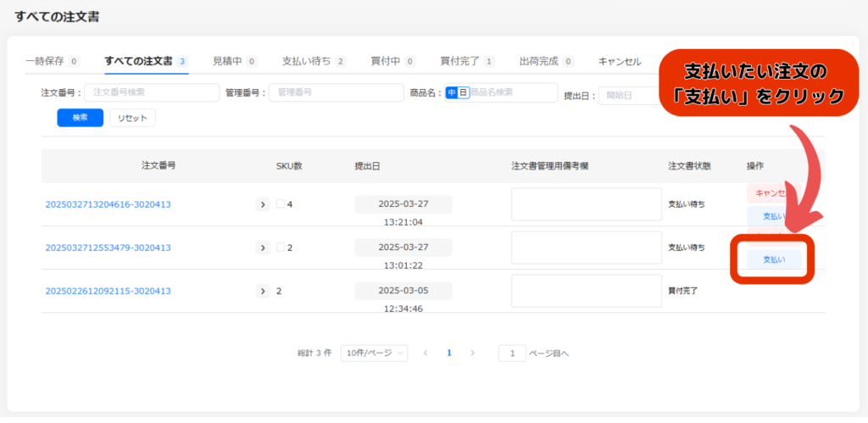868x423 pixels.
Task: Expand row of order 2025022612092115-3020413
Action: tap(263, 291)
